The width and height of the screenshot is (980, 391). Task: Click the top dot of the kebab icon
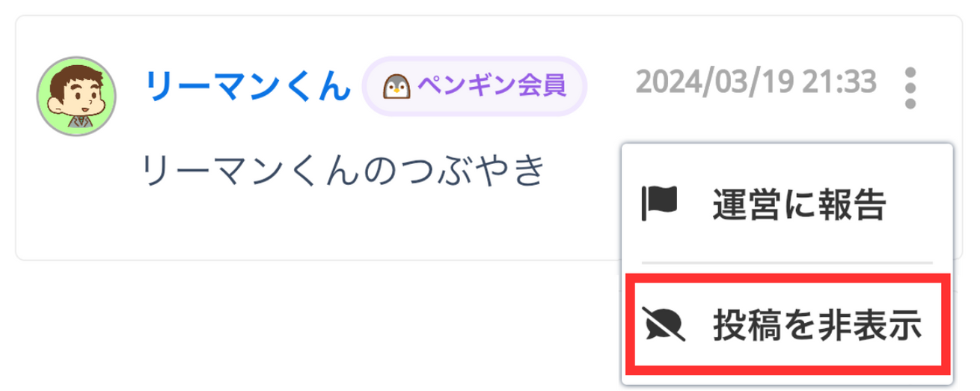point(910,73)
